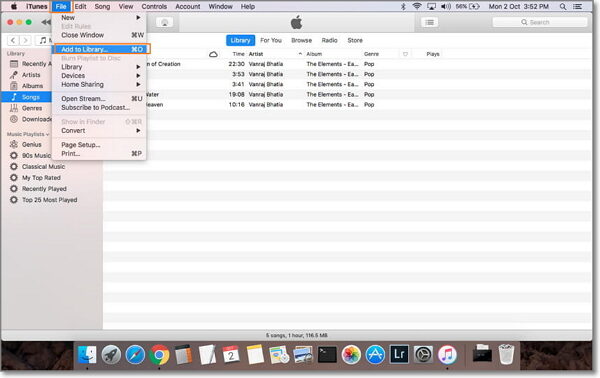Open the Up Next list icon
The height and width of the screenshot is (378, 600).
click(x=429, y=22)
